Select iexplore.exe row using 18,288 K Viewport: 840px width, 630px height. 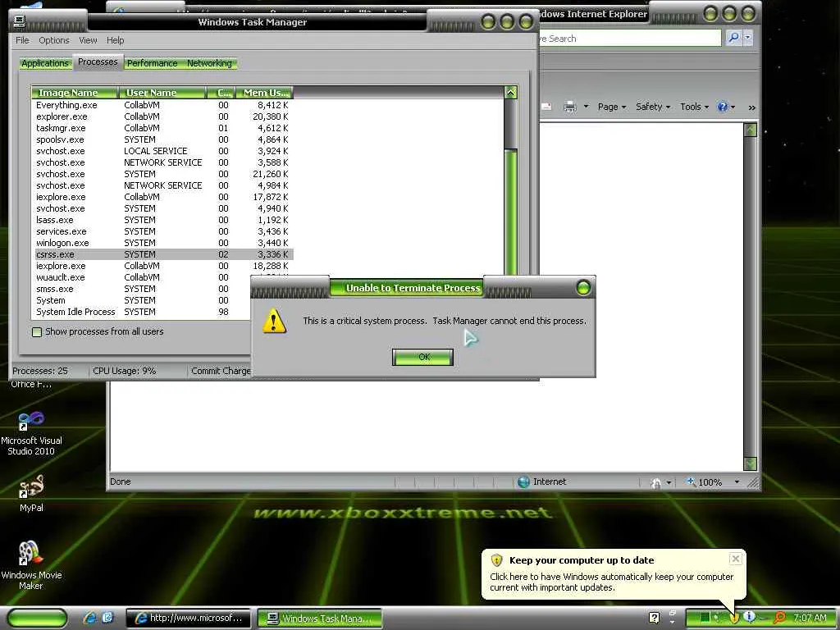[x=162, y=266]
